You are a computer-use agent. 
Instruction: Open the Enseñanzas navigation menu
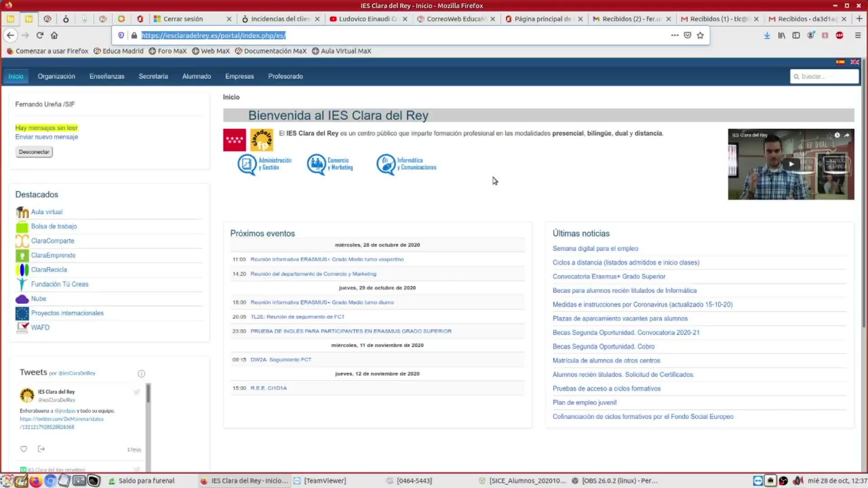click(107, 76)
